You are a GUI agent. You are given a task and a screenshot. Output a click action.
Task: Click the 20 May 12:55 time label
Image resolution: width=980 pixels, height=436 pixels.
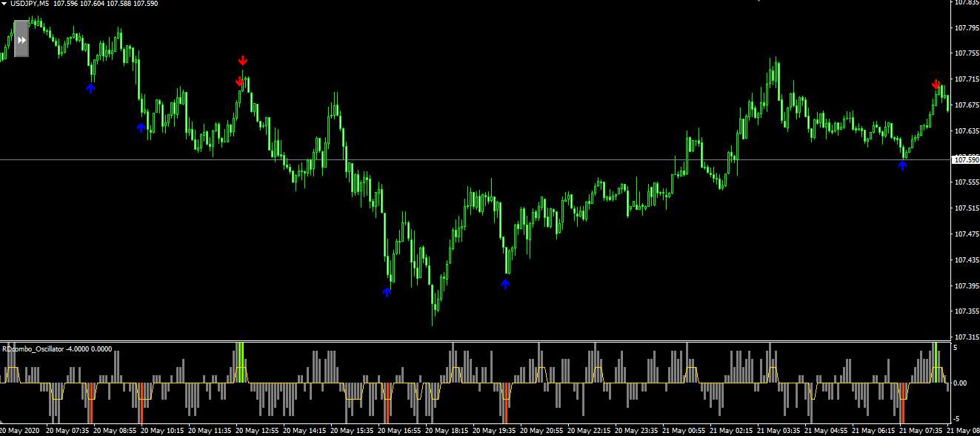259,430
